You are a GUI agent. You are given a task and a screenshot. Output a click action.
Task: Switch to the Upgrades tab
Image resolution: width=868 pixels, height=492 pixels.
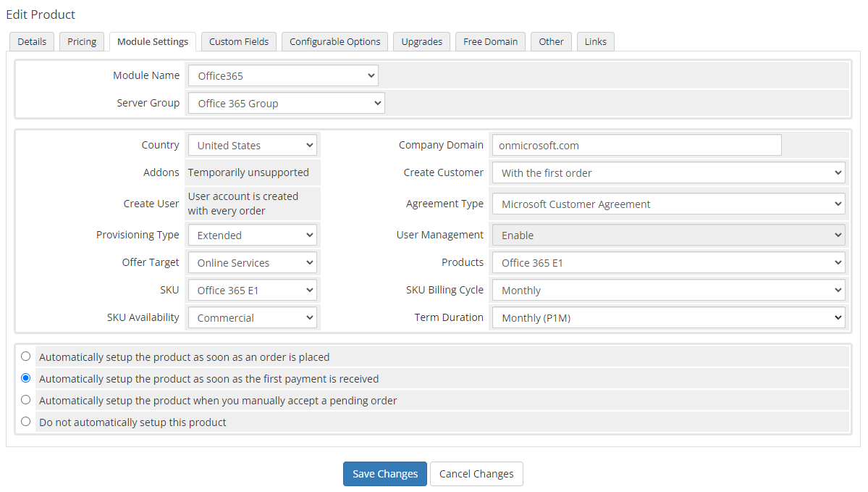[421, 41]
